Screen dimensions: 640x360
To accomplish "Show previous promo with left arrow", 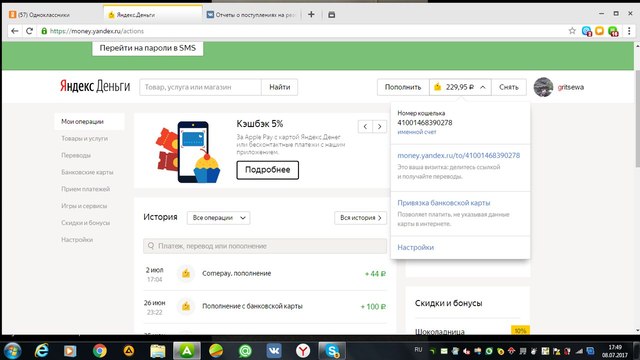I will point(365,127).
